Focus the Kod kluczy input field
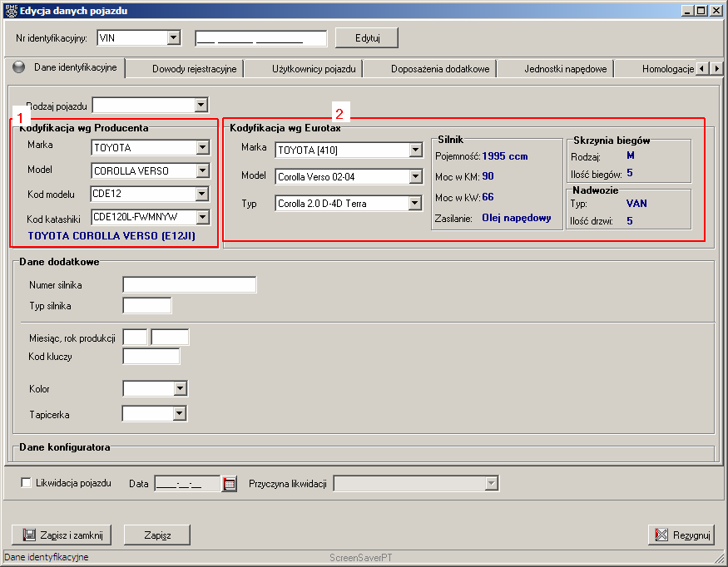Viewport: 728px width, 567px height. tap(151, 357)
